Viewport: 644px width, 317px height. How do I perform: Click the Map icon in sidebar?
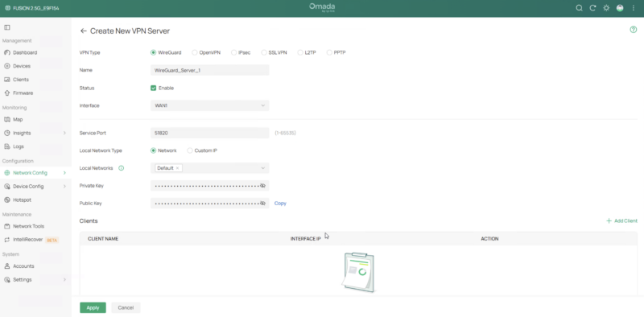click(x=7, y=120)
